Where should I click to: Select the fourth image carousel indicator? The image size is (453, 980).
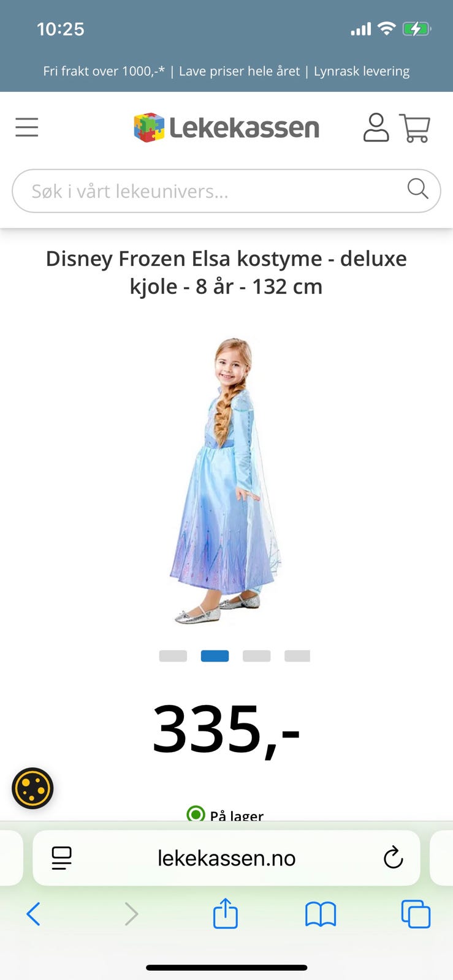pyautogui.click(x=297, y=656)
